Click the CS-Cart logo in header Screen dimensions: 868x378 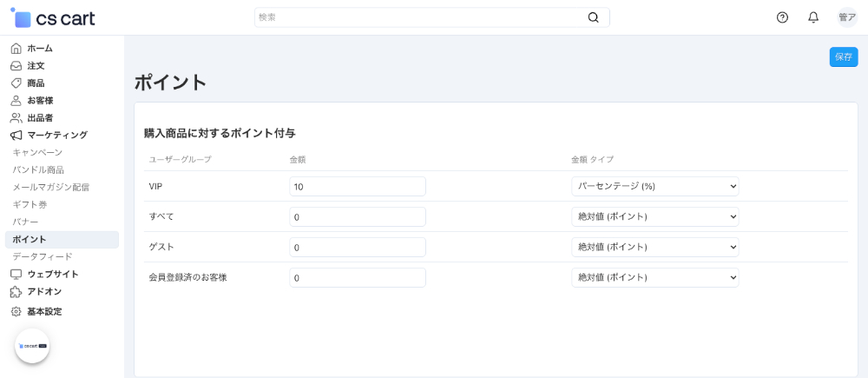[x=53, y=18]
